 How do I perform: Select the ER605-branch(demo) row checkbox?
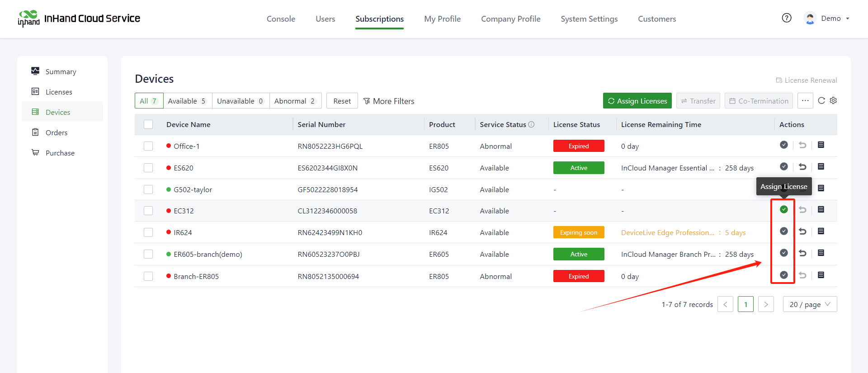pyautogui.click(x=148, y=254)
